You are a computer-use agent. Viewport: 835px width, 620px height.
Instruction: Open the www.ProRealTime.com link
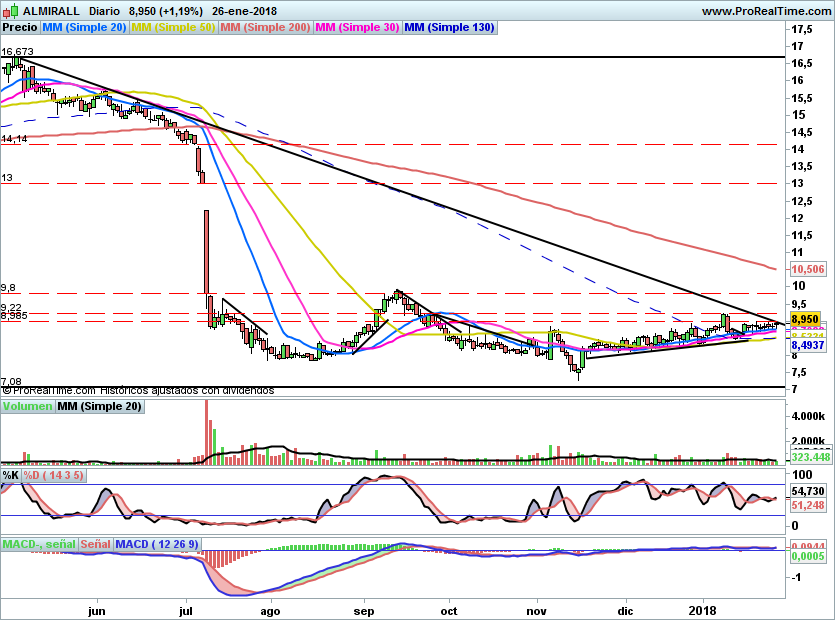click(765, 11)
